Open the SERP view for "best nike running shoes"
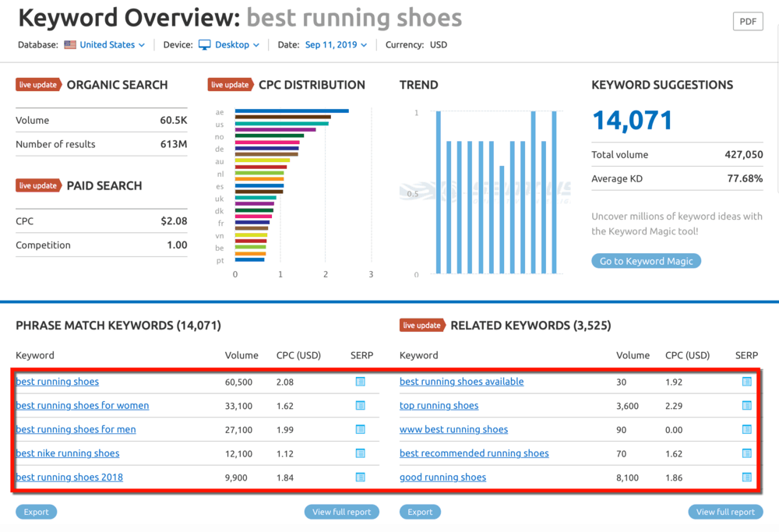Image resolution: width=779 pixels, height=532 pixels. click(x=360, y=453)
